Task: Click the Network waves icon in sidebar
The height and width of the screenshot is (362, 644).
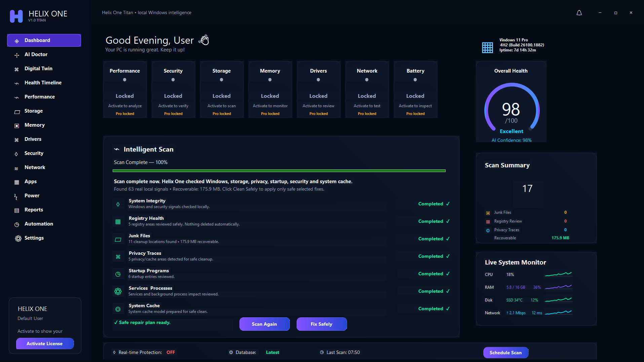Action: click(x=16, y=168)
